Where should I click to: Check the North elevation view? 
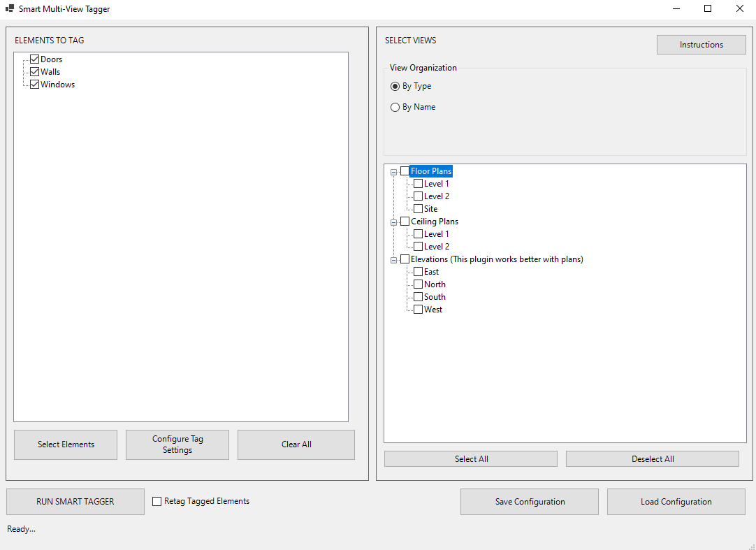[x=419, y=284]
